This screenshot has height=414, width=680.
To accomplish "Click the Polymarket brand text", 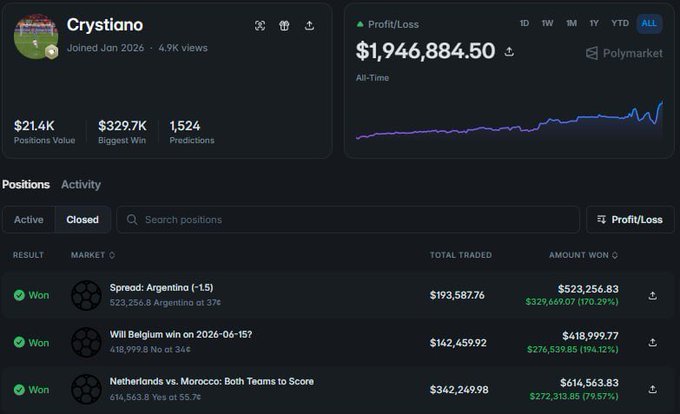I will click(633, 53).
